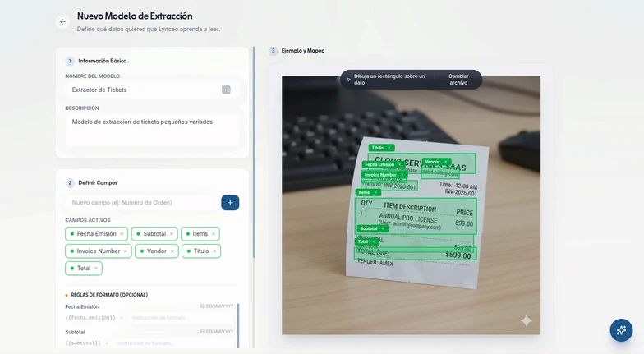The height and width of the screenshot is (354, 644).
Task: Open the sparkle assistant button at bottom right
Action: [621, 330]
